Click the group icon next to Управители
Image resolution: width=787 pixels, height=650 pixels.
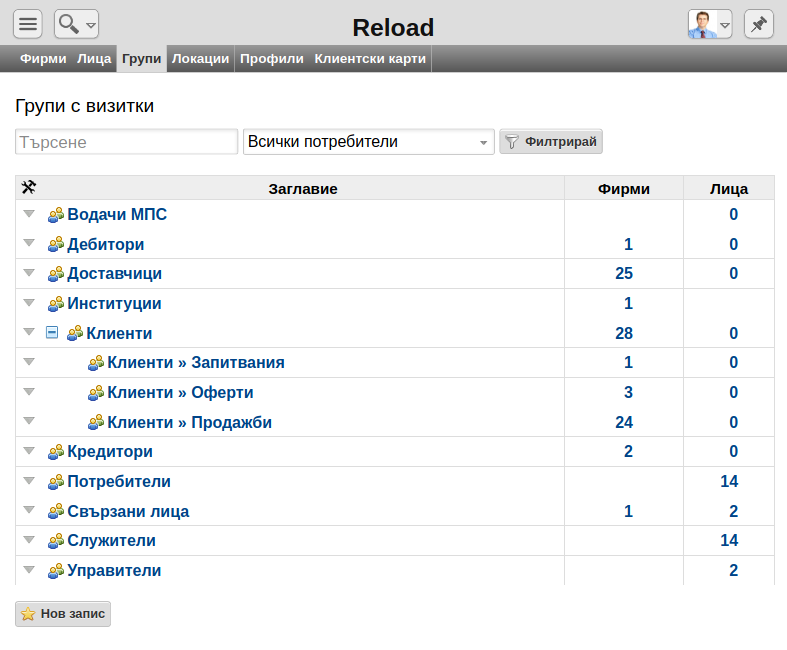coord(56,570)
